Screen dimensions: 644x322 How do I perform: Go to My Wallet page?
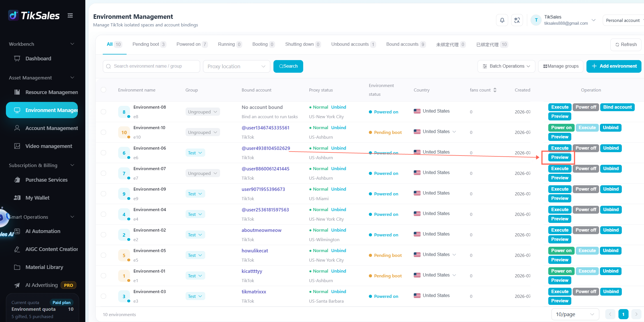(x=37, y=198)
